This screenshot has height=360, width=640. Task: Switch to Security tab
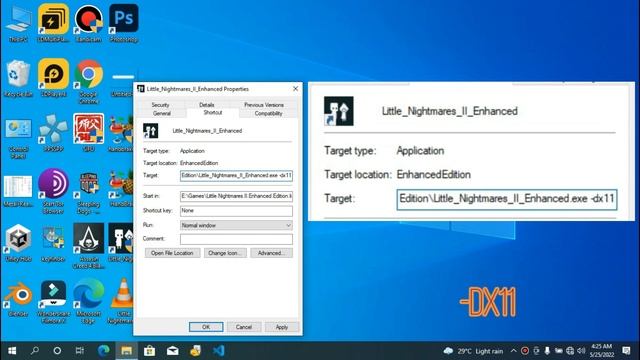[160, 105]
